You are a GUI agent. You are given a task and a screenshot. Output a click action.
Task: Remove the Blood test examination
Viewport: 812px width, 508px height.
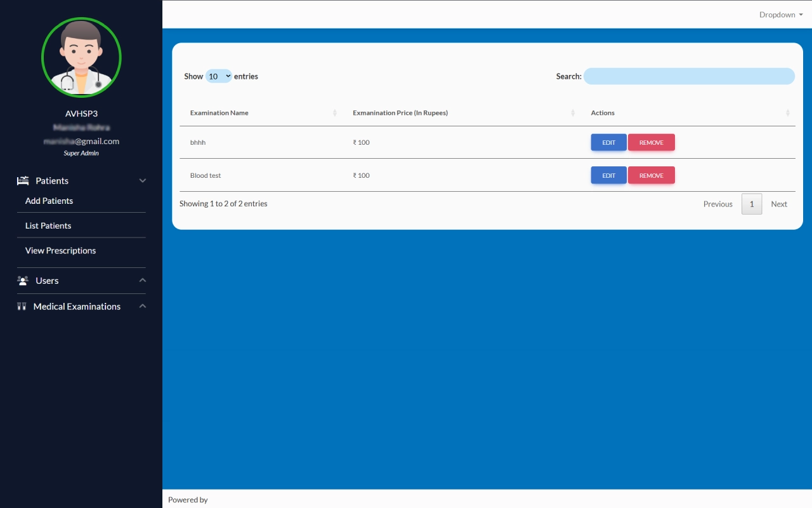pyautogui.click(x=651, y=176)
